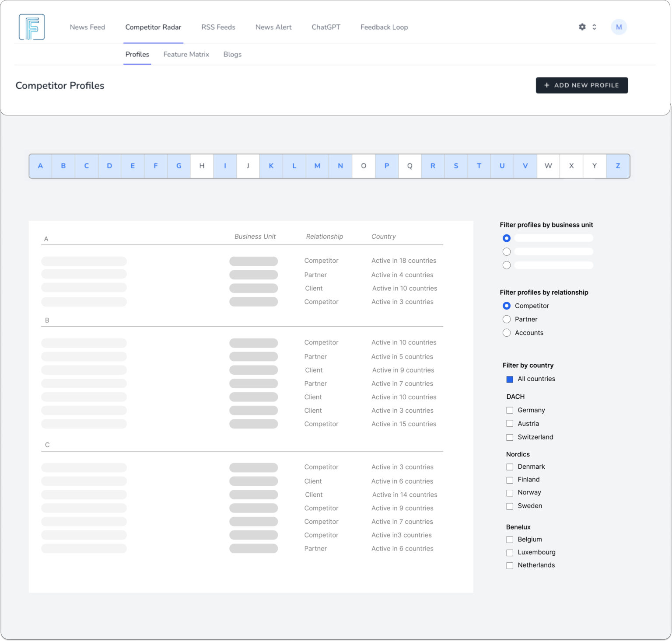Jump to letter B in the alphabet bar
This screenshot has height=641, width=672.
tap(63, 166)
